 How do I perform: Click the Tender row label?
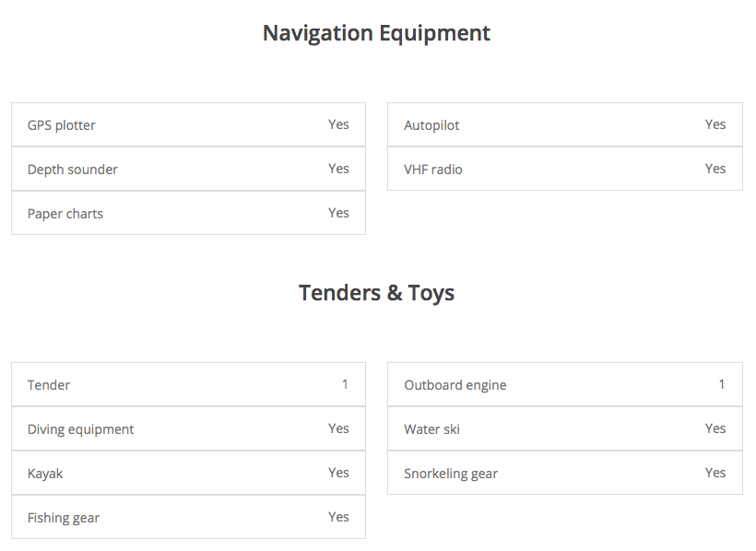(49, 385)
